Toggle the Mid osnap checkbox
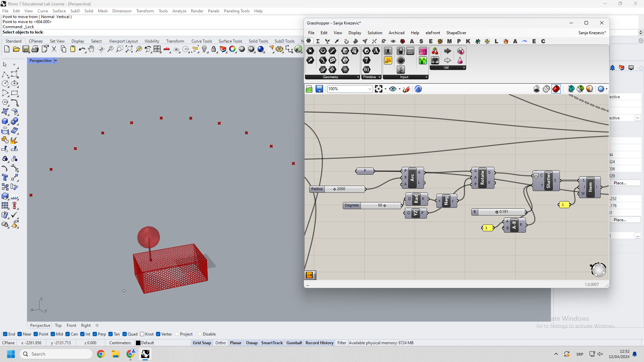The image size is (644, 362). (53, 334)
